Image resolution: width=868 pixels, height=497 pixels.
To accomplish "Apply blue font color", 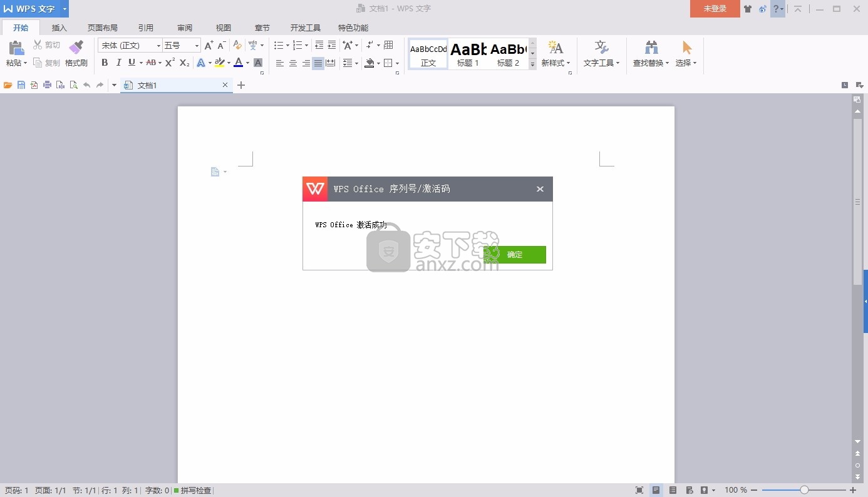I will coord(238,63).
